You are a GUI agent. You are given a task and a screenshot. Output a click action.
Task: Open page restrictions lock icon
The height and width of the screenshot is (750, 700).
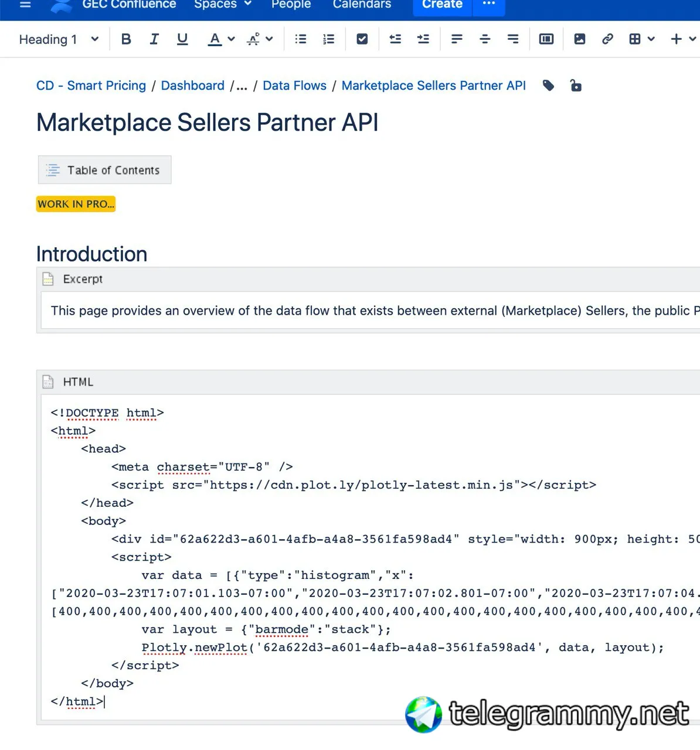click(x=576, y=86)
